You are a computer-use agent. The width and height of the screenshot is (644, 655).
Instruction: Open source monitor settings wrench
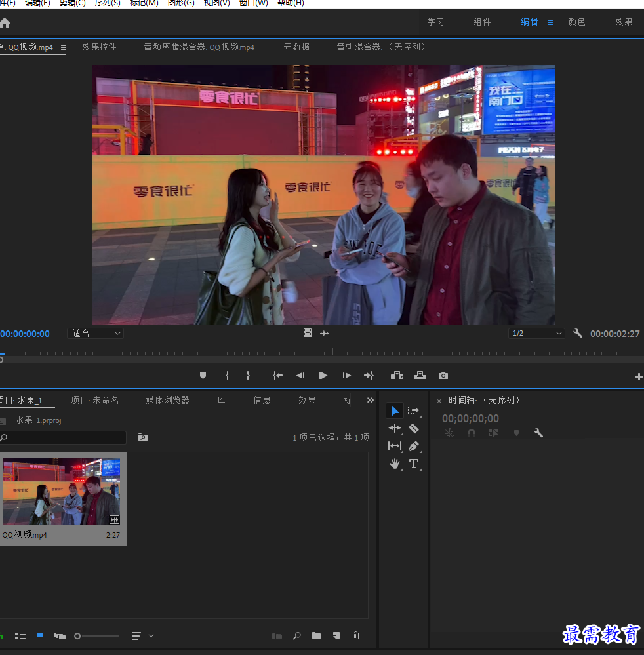pos(578,333)
